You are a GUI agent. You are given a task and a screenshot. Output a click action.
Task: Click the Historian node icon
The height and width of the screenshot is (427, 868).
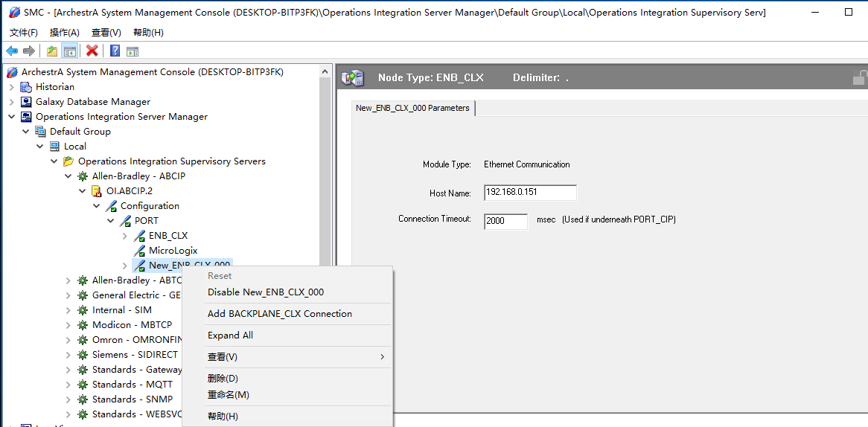[x=26, y=87]
